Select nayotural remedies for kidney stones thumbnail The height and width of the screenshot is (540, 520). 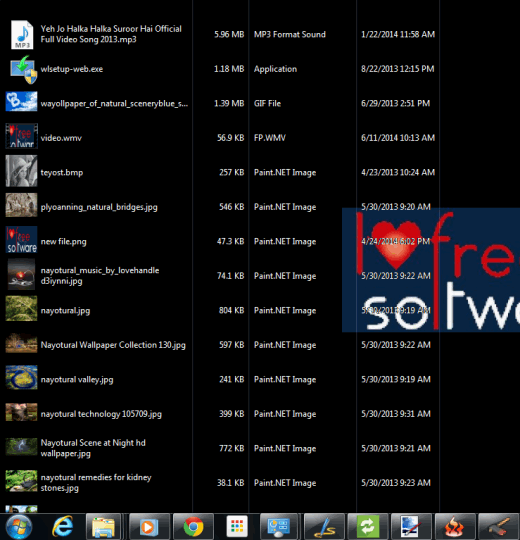pyautogui.click(x=21, y=481)
